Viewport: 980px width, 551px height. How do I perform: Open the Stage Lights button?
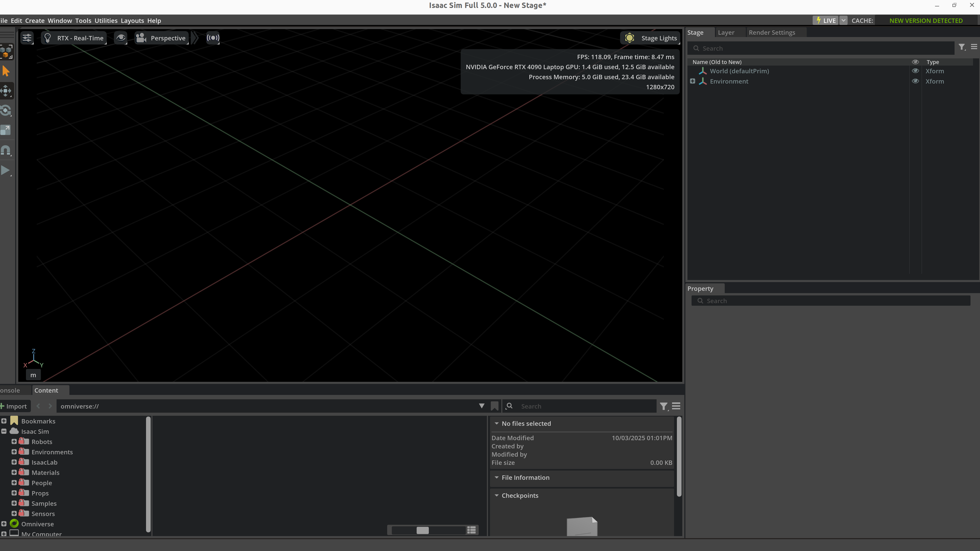pyautogui.click(x=650, y=38)
